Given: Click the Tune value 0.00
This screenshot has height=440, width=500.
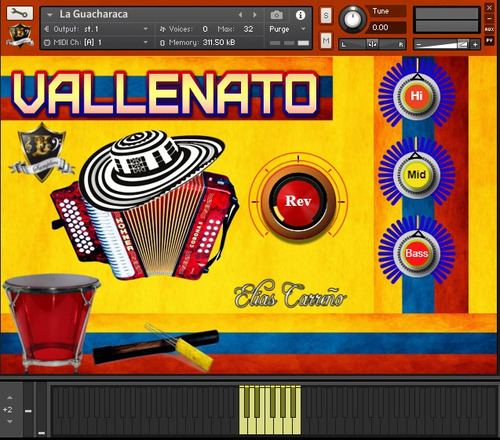Looking at the screenshot, I should pos(380,27).
